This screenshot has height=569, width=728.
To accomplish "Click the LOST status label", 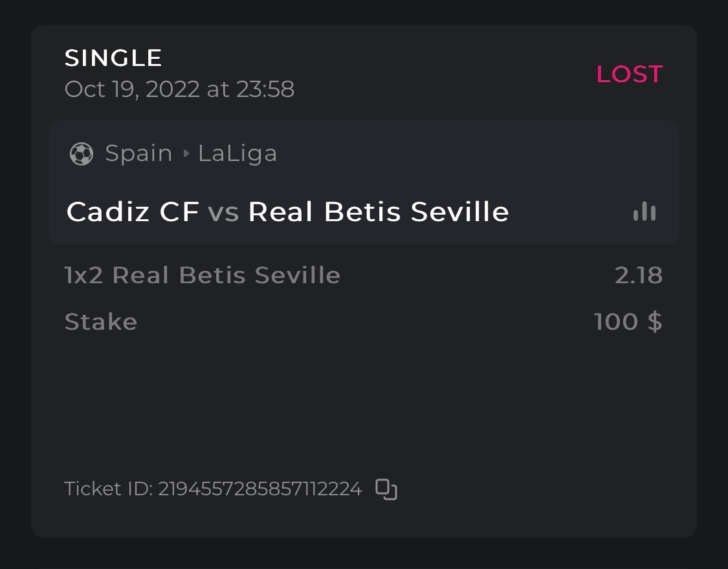I will (x=629, y=74).
